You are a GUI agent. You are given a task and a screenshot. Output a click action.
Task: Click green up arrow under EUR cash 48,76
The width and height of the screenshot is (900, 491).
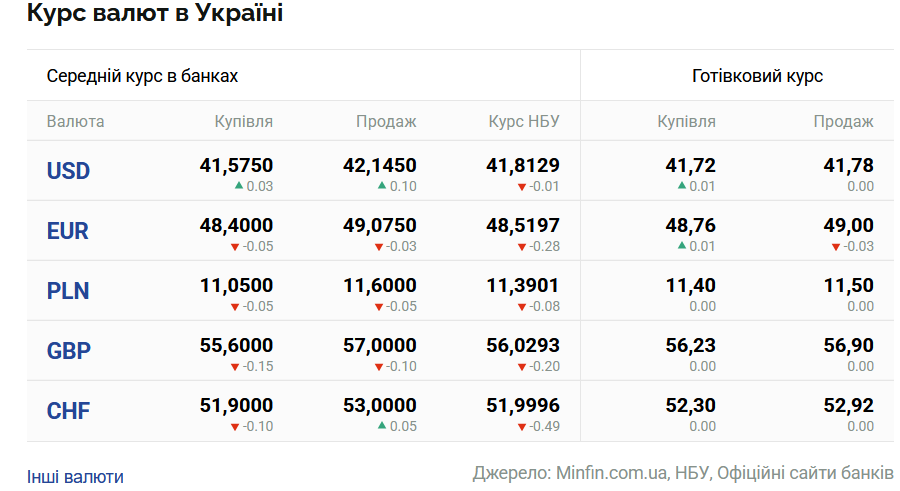click(682, 245)
